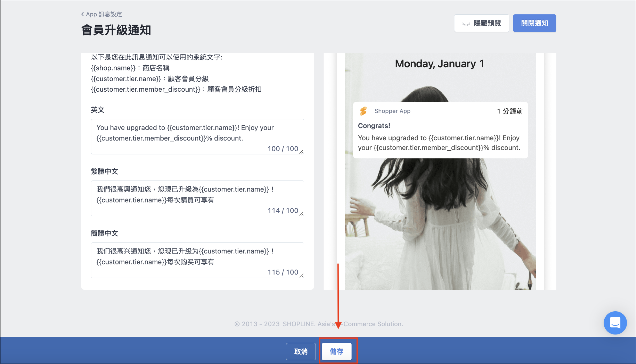
Task: Go back to App 訊息設定 page
Action: coord(101,14)
